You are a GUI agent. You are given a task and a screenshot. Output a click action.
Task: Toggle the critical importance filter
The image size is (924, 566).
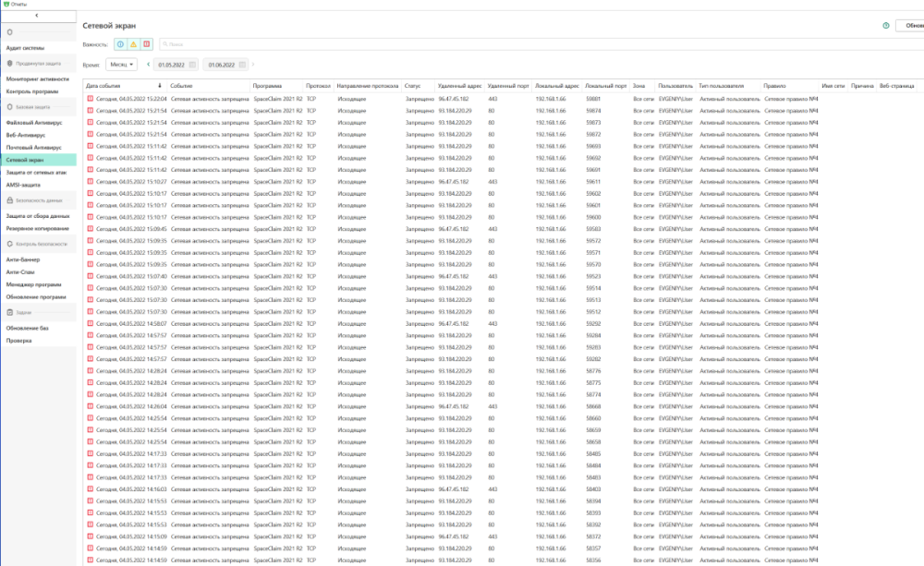point(146,44)
